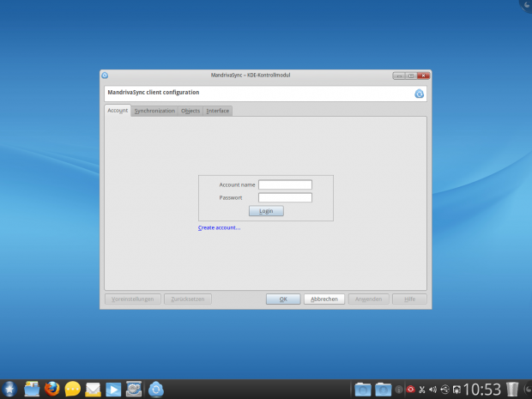The width and height of the screenshot is (532, 399).
Task: Maximize the MandrivaSync window
Action: point(411,76)
